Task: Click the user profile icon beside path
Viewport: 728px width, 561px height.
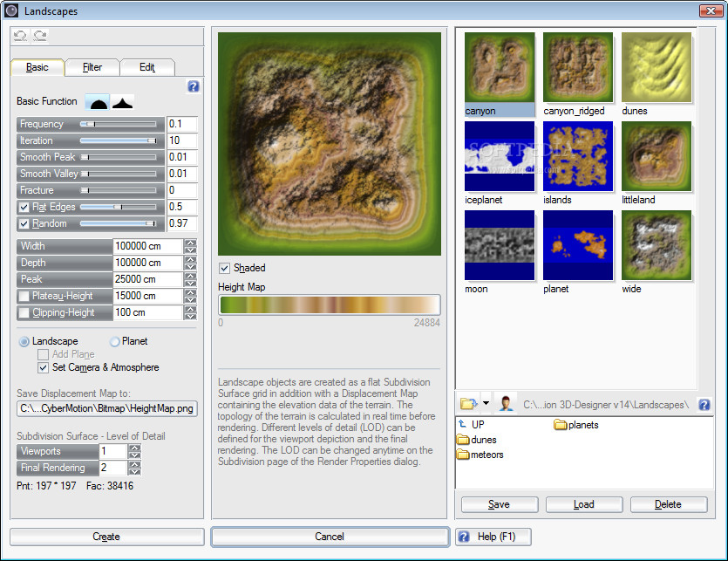Action: 506,404
